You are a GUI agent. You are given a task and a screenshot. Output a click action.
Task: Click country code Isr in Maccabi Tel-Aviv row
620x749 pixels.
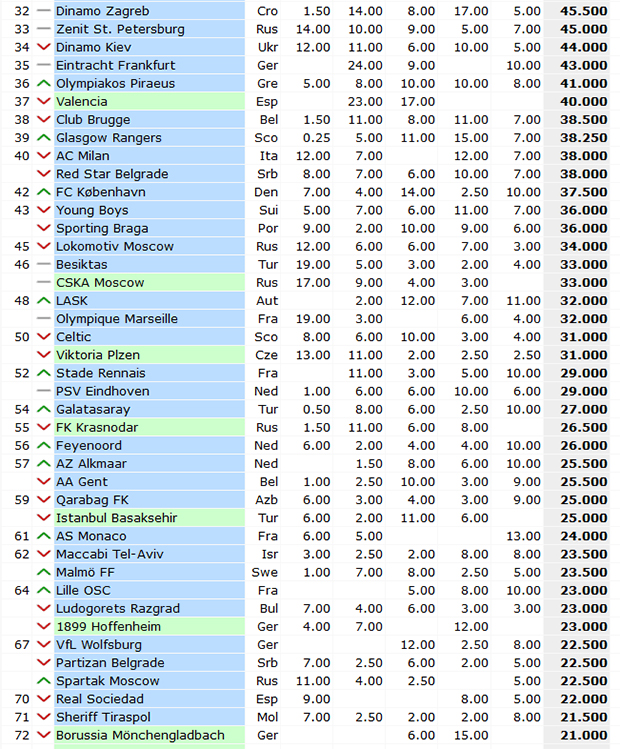(270, 554)
